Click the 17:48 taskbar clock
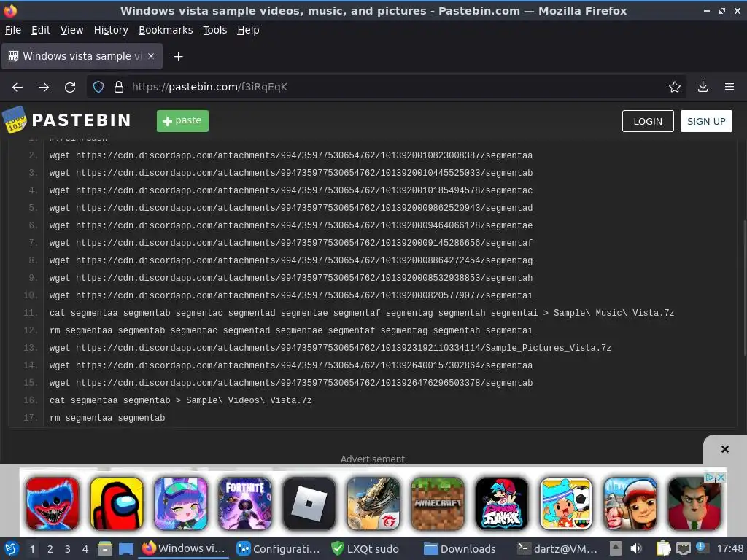This screenshot has width=747, height=560. (x=729, y=549)
